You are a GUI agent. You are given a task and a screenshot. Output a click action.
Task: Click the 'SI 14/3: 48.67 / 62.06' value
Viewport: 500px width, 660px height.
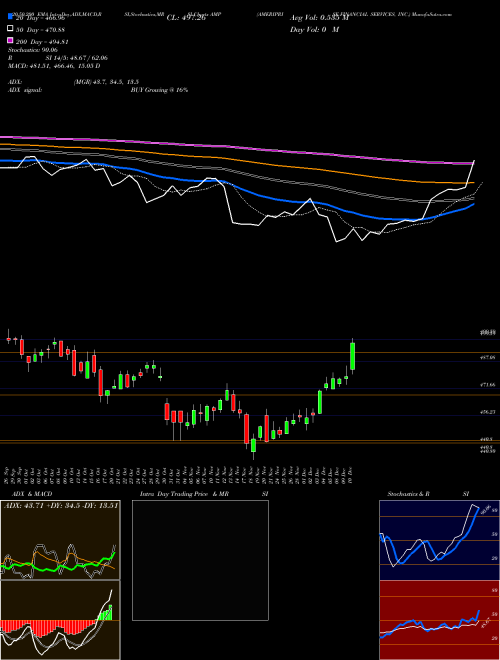[76, 58]
